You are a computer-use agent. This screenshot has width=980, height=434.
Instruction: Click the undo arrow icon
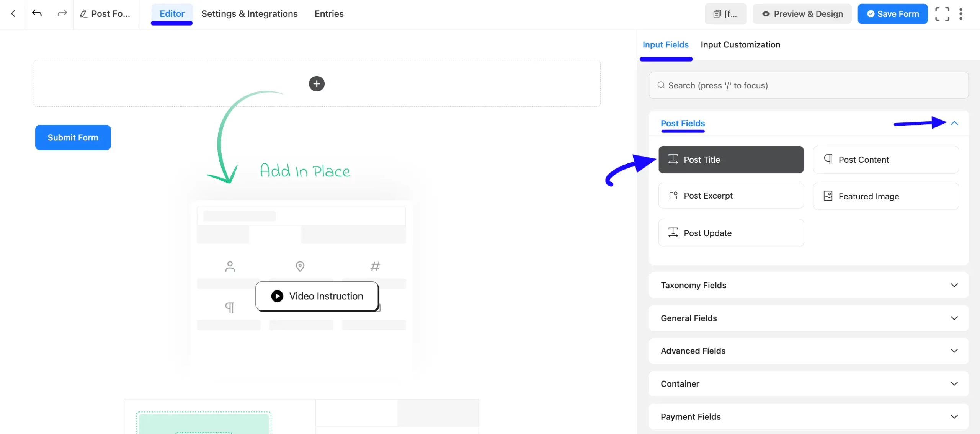click(37, 13)
